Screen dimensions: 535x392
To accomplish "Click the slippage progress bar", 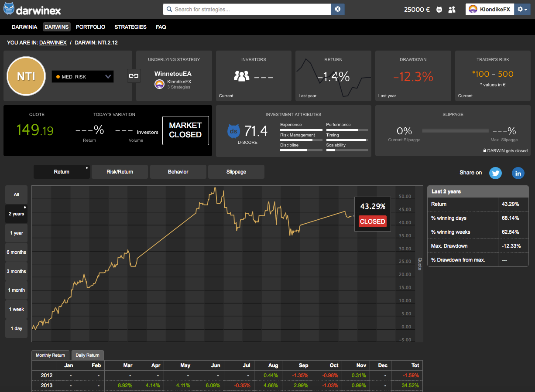I will pyautogui.click(x=455, y=130).
